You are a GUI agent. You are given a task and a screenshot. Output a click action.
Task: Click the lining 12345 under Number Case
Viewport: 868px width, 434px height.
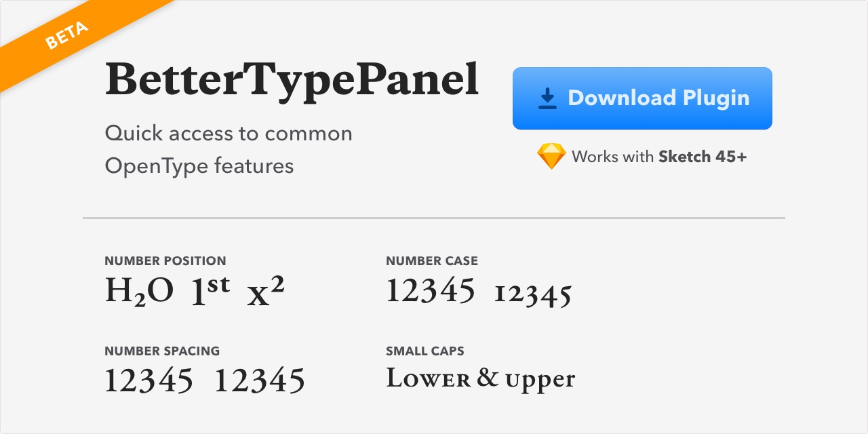[431, 291]
